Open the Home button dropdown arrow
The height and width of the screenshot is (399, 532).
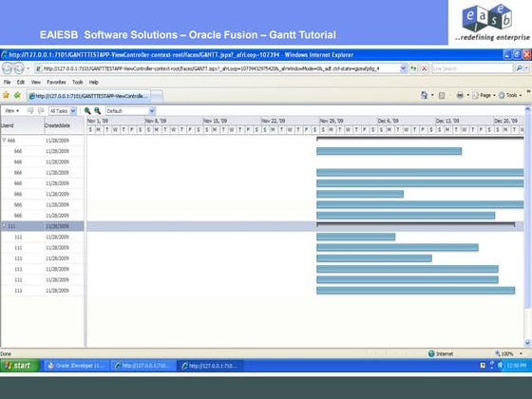432,95
